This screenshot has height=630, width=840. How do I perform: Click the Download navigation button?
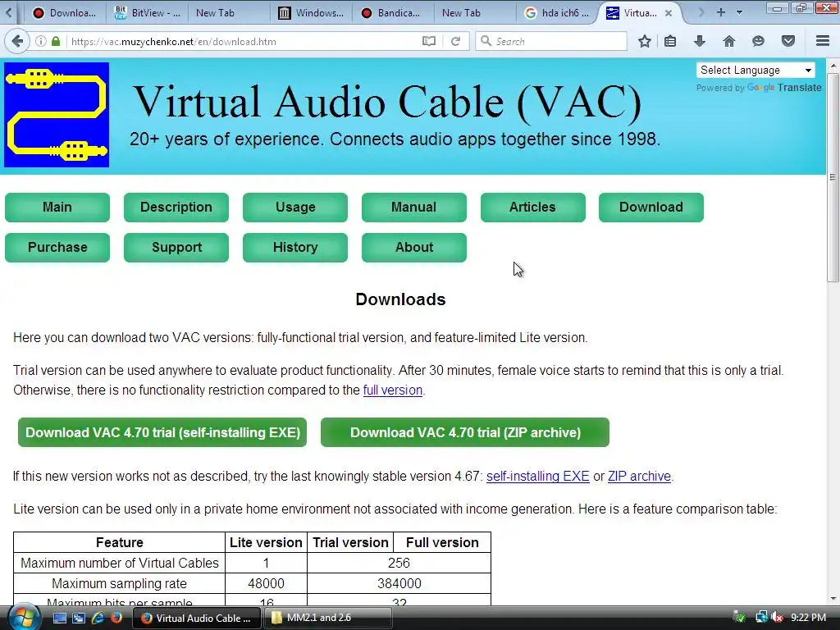coord(651,208)
